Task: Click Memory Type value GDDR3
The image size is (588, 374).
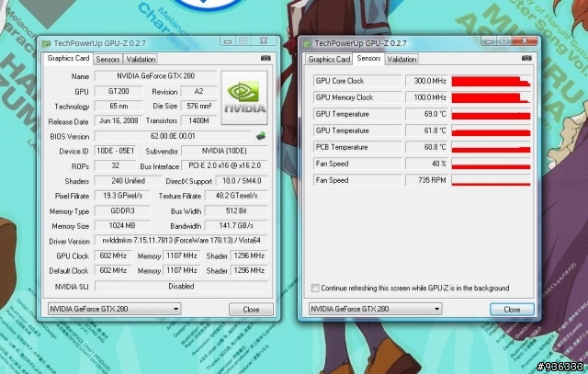Action: [x=122, y=210]
